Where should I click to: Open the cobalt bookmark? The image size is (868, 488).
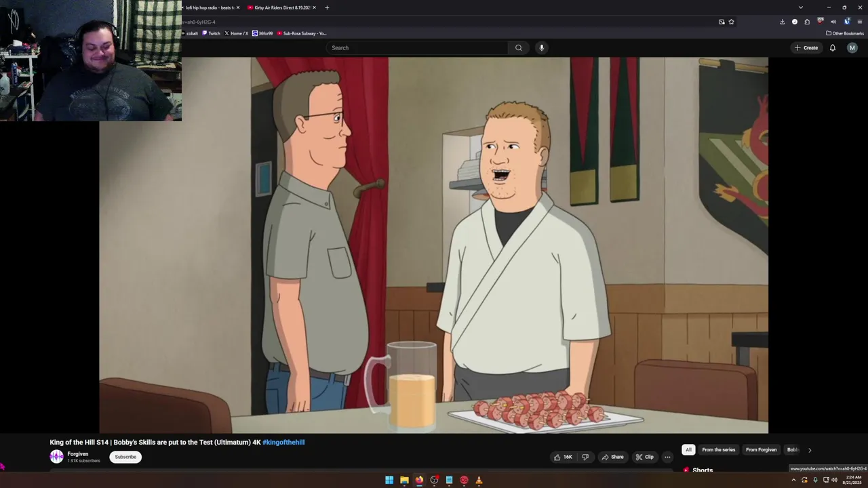coord(191,33)
